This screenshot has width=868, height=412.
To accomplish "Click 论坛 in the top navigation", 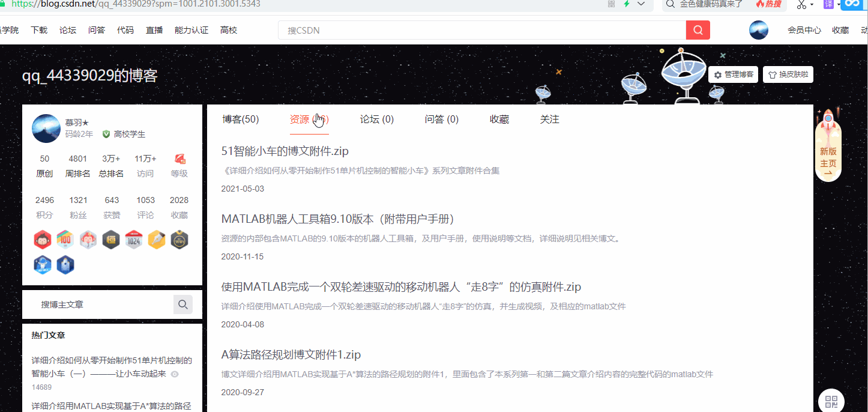I will [x=68, y=30].
